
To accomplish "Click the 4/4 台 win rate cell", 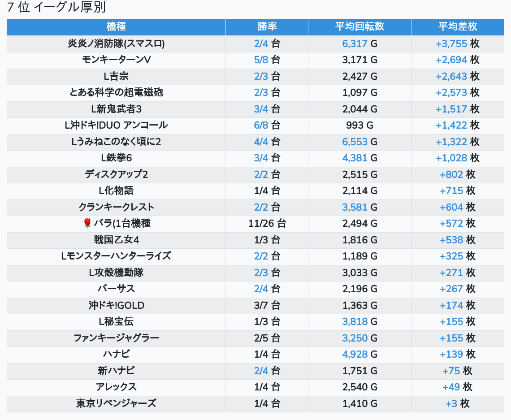I will pos(267,142).
